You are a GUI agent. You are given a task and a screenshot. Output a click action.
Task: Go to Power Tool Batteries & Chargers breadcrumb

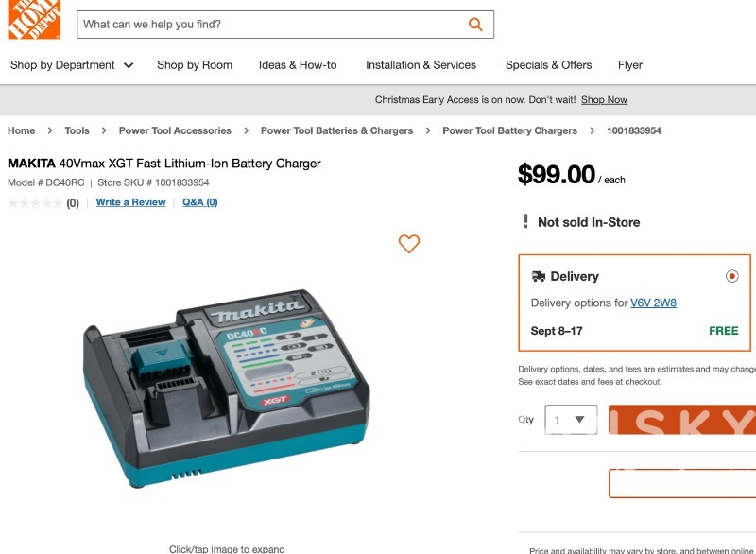pyautogui.click(x=336, y=130)
